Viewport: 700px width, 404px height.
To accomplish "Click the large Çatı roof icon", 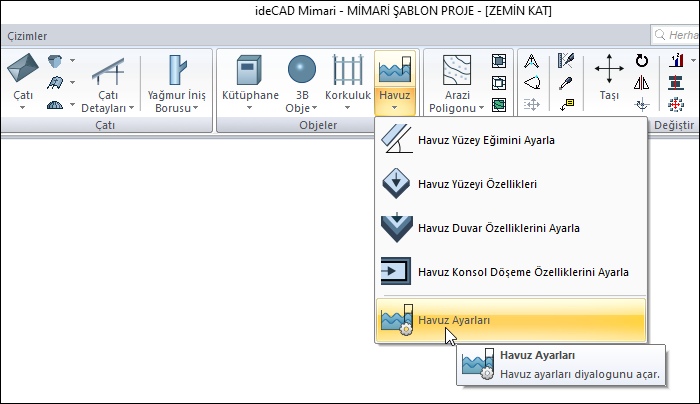I will click(x=22, y=68).
